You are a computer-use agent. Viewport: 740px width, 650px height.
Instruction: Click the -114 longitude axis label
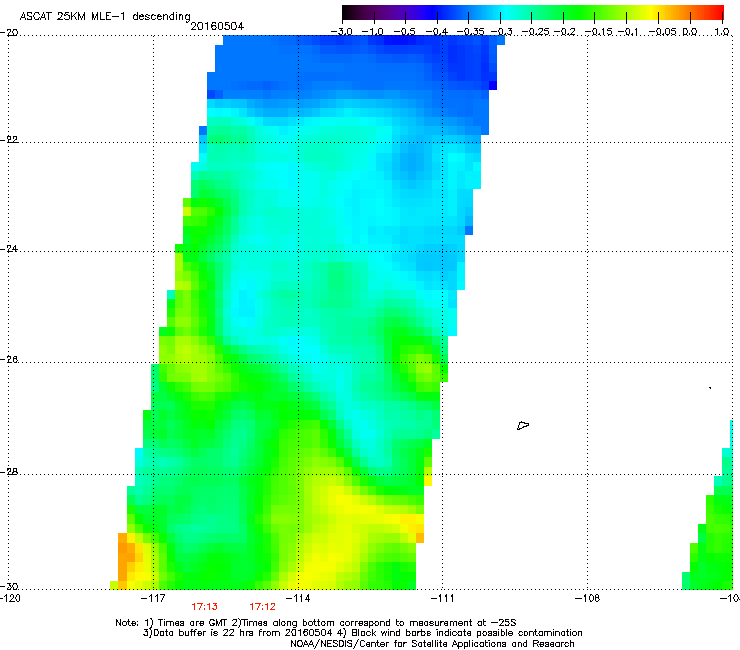(298, 599)
